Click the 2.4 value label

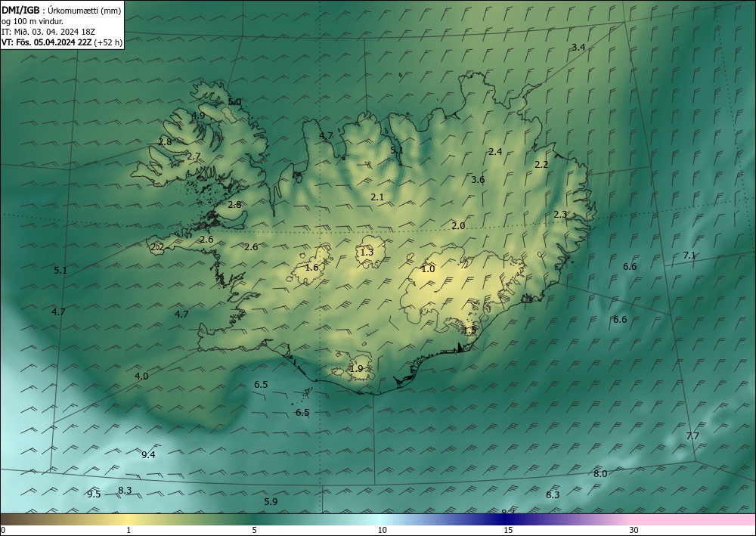point(495,152)
